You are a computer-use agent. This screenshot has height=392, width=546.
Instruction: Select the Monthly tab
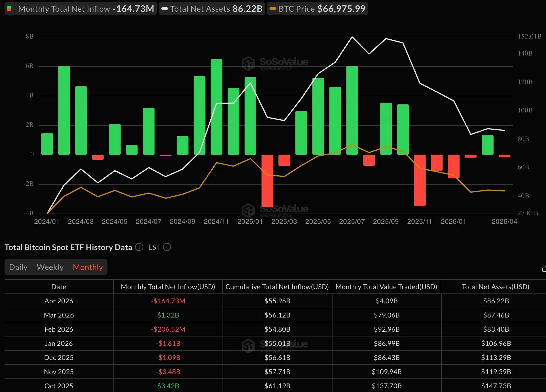coord(88,267)
